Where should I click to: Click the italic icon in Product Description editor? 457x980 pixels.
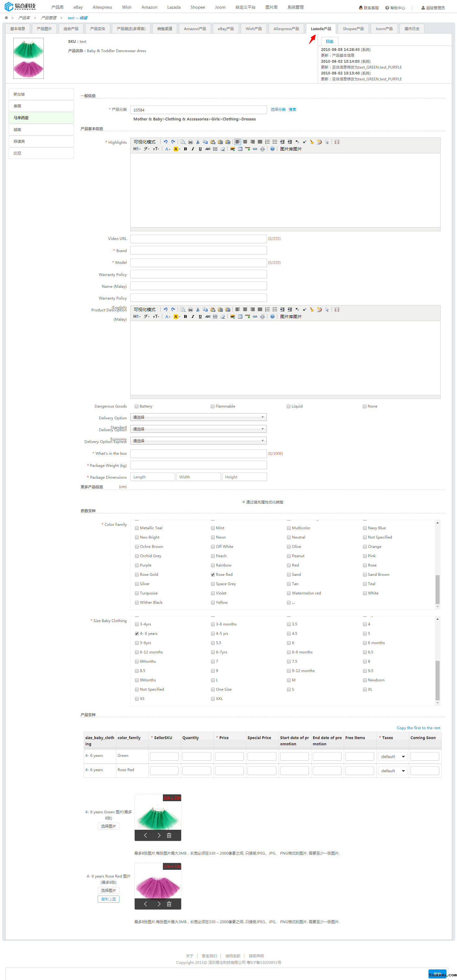(193, 317)
